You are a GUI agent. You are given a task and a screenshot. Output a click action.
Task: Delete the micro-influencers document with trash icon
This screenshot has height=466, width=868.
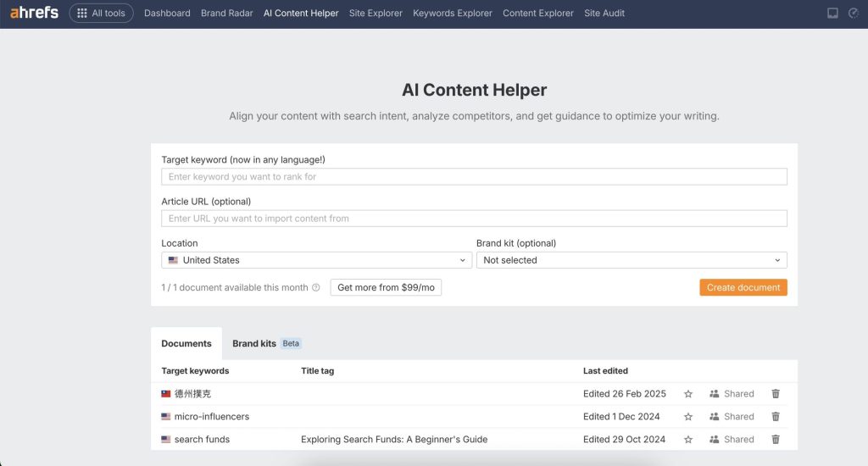pyautogui.click(x=776, y=417)
